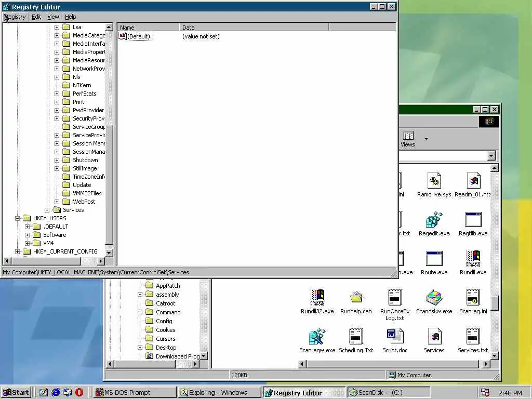Screen dimensions: 532x399
Task: Open the Explorer address bar dropdown
Action: (490, 156)
